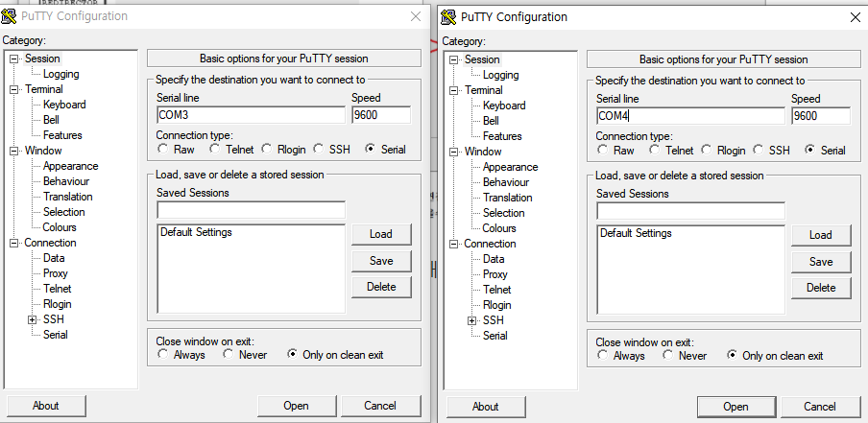Click Cancel button in left window
This screenshot has height=423, width=868.
(x=380, y=406)
